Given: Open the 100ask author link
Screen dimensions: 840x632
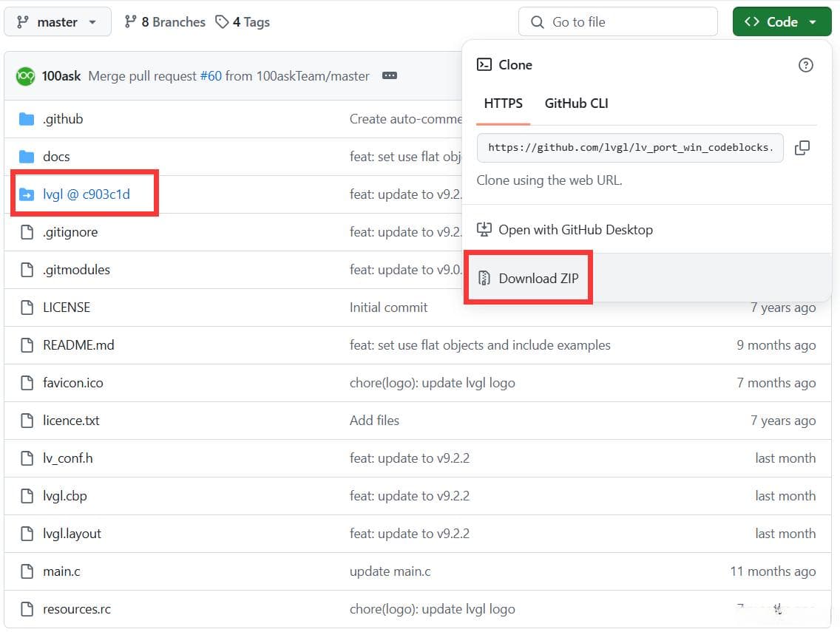Looking at the screenshot, I should [61, 76].
